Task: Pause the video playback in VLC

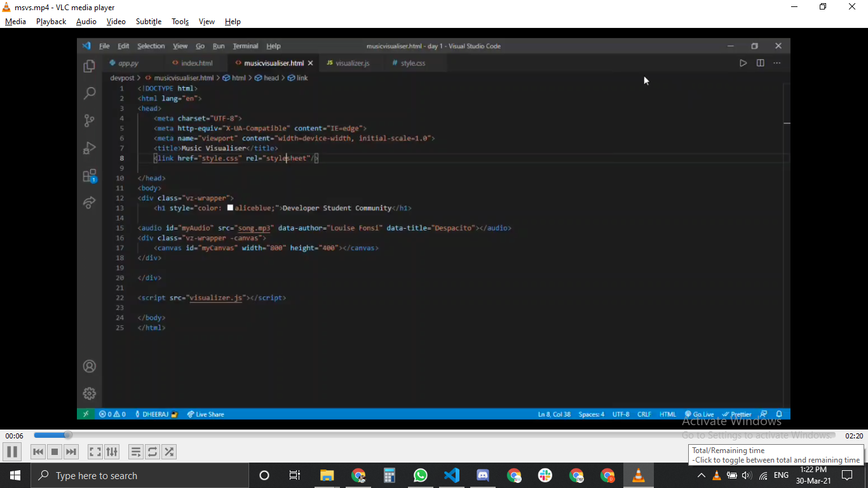Action: tap(11, 452)
